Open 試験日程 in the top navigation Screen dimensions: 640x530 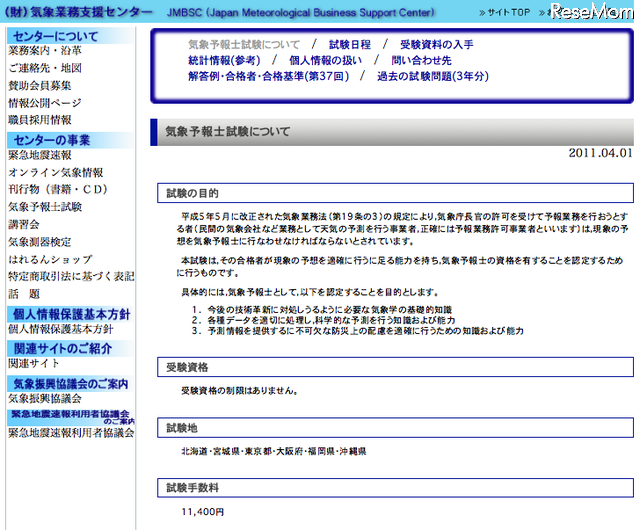[350, 45]
